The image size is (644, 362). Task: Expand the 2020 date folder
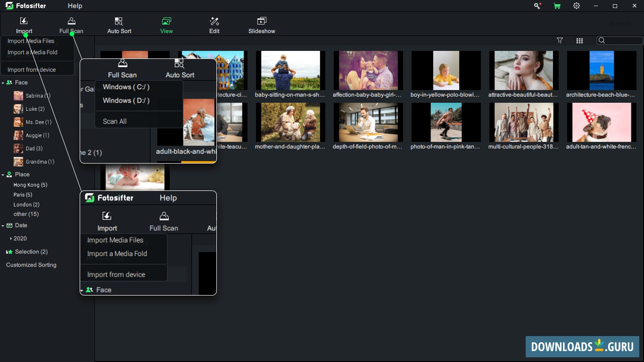click(x=11, y=239)
